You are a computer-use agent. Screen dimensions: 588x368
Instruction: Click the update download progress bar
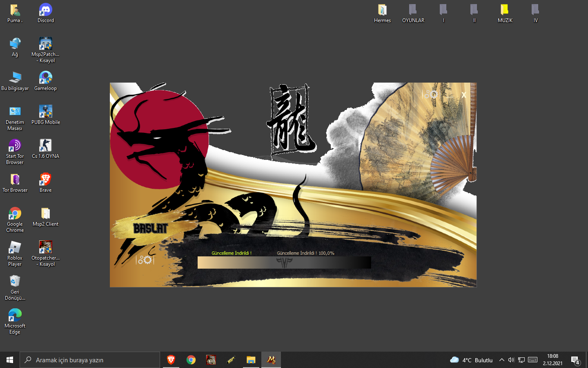[x=284, y=263]
